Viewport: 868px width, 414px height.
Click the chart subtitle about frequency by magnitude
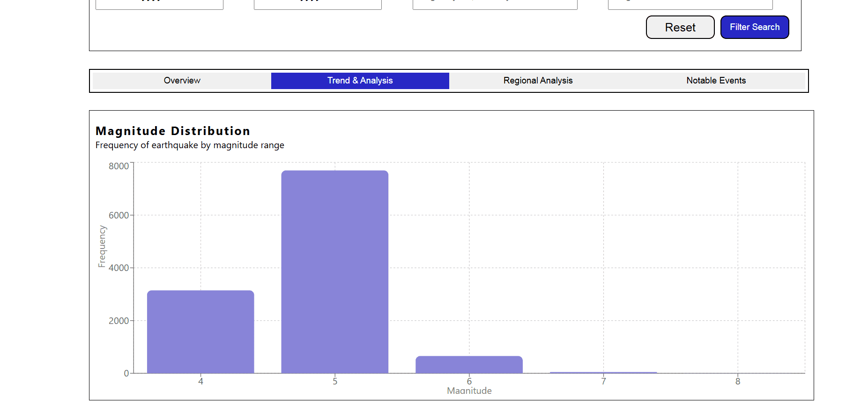(x=190, y=145)
